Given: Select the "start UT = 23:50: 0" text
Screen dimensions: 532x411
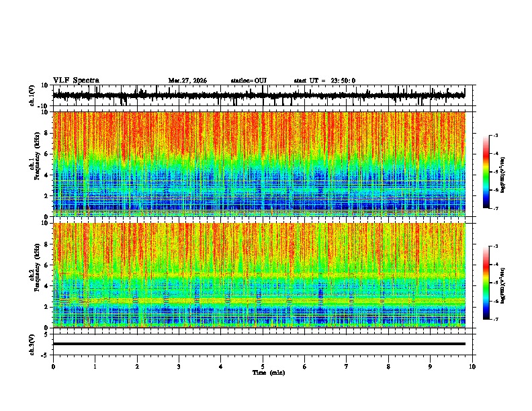Looking at the screenshot, I should point(324,81).
